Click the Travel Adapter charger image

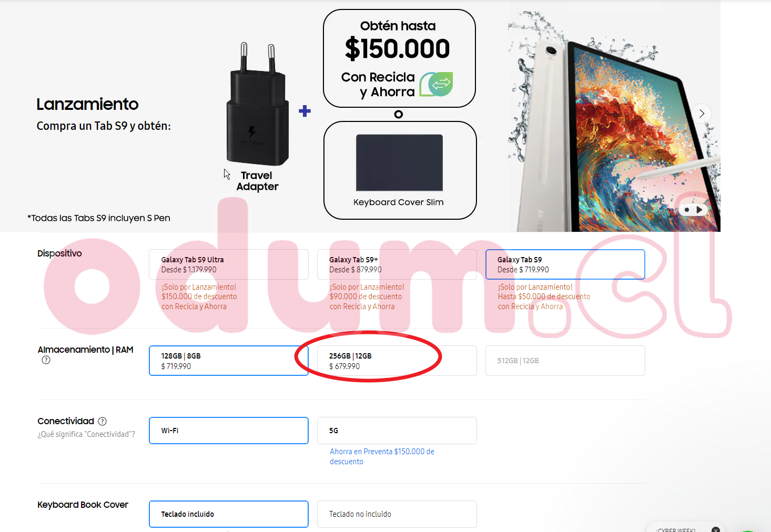(x=258, y=104)
